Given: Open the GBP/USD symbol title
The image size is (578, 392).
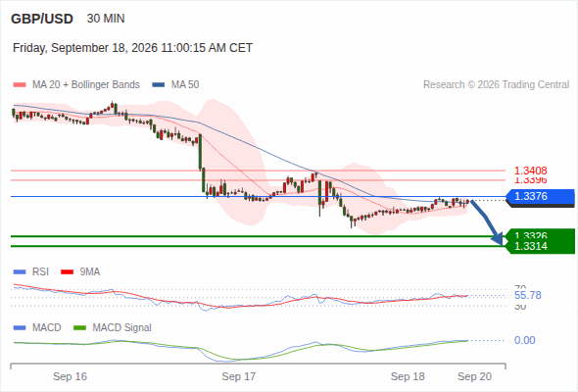Looking at the screenshot, I should 42,19.
